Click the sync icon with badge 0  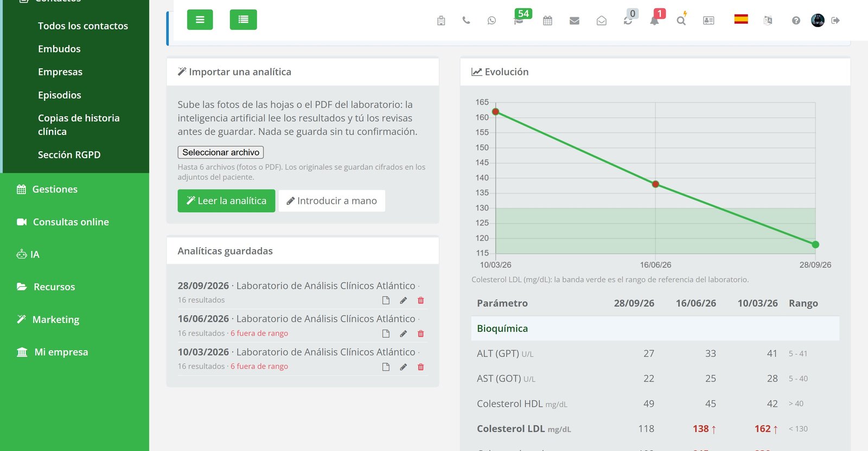tap(628, 21)
